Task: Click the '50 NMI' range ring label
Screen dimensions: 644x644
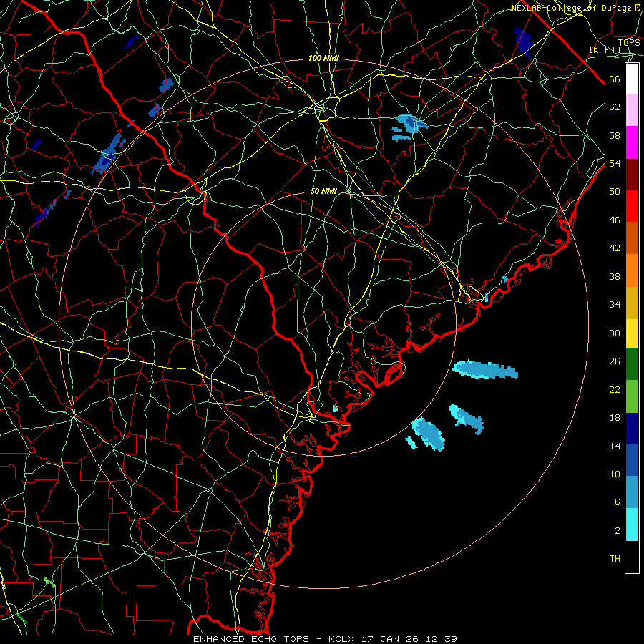Action: [x=323, y=191]
